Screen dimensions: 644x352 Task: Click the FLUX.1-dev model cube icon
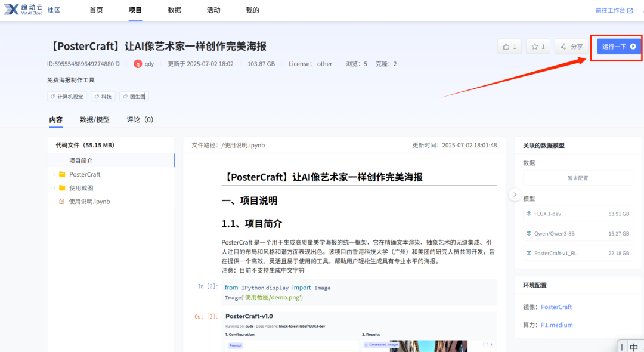pyautogui.click(x=528, y=214)
